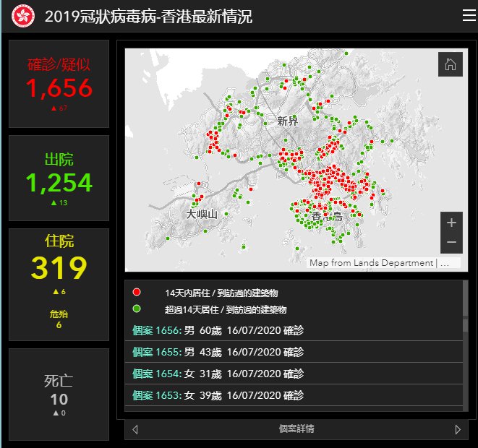The width and height of the screenshot is (478, 448).
Task: Go to next panel with right arrow
Action: point(458,429)
